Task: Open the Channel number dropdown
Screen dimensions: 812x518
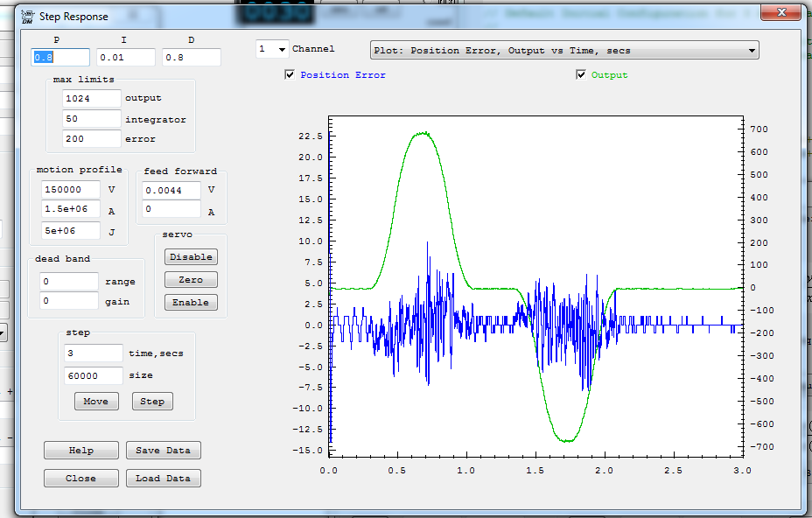Action: click(x=272, y=49)
